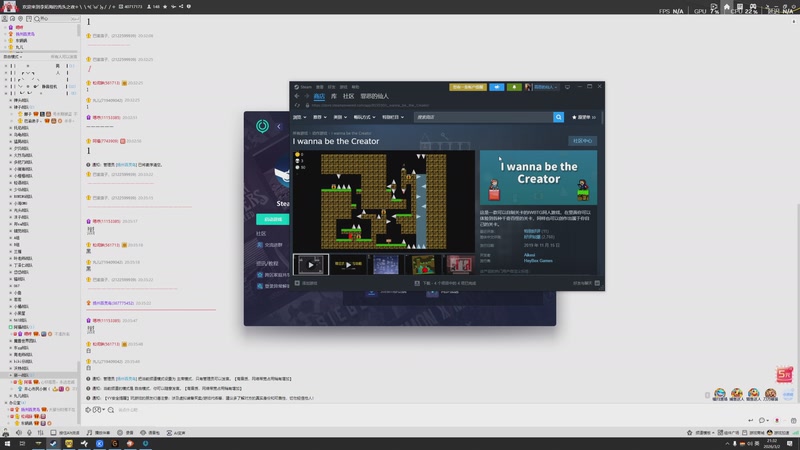Click the share icon in the YY top bar
Image resolution: width=800 pixels, height=450 pixels.
(181, 7)
